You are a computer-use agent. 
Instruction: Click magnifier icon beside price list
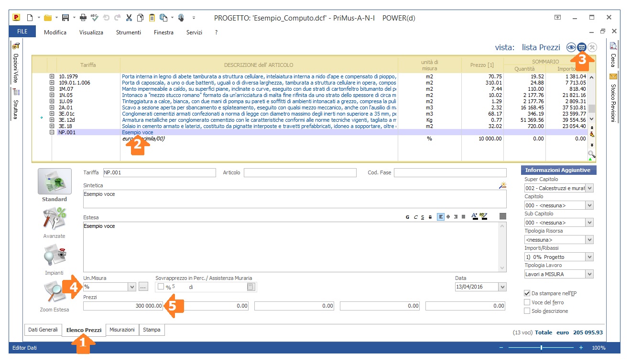[x=592, y=154]
